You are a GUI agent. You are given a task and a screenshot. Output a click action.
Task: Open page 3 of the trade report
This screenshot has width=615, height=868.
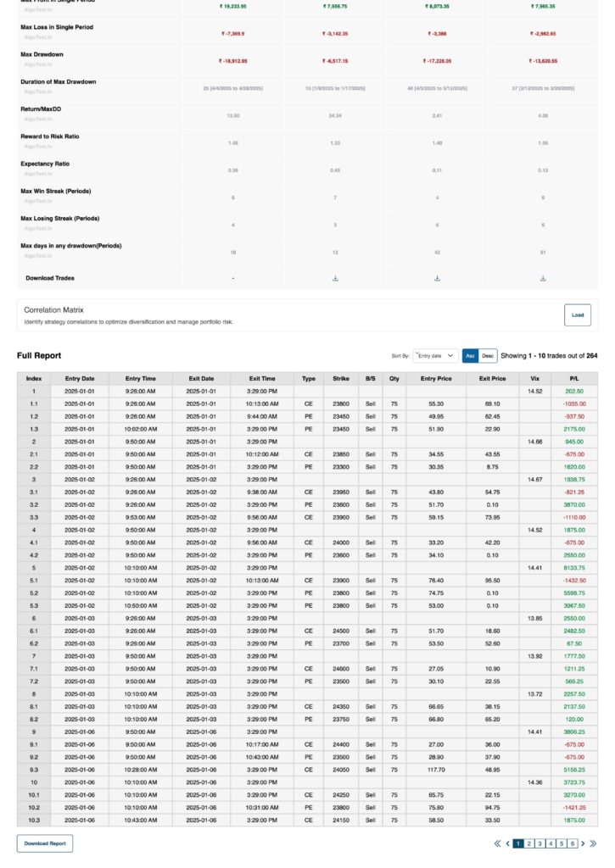[x=540, y=843]
